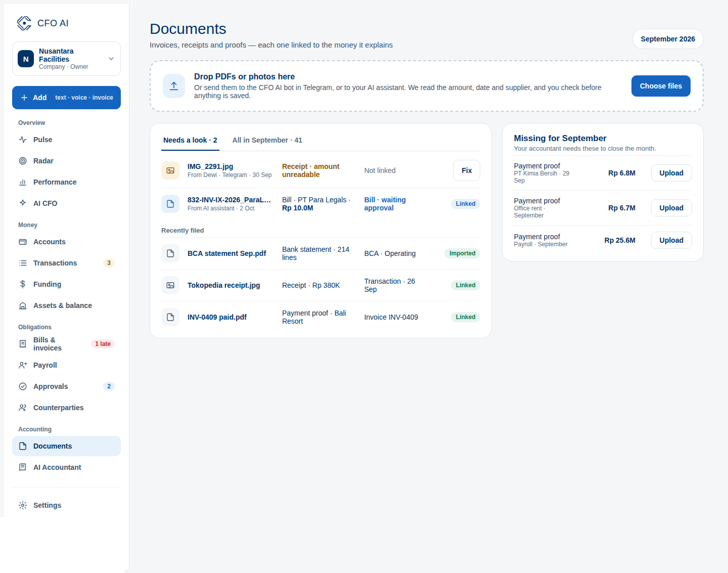This screenshot has height=573, width=728.
Task: Click the IMG_2291.jpg image file icon
Action: point(170,170)
